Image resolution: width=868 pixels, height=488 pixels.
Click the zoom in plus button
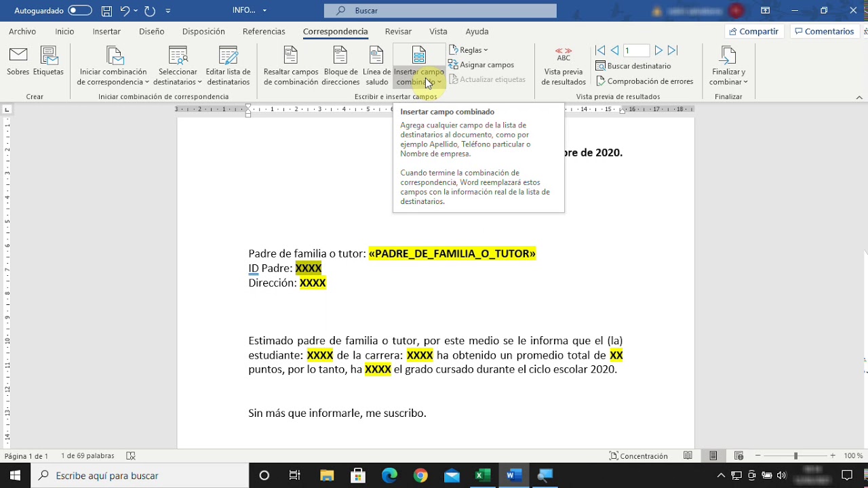pos(833,456)
